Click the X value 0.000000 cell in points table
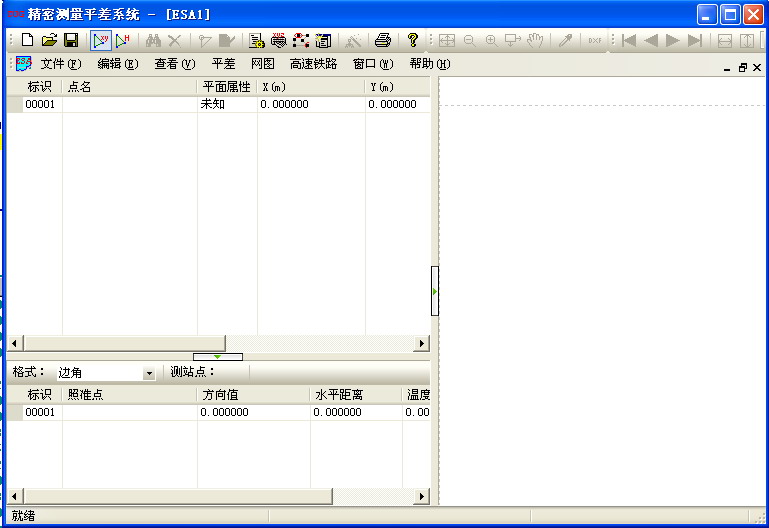The height and width of the screenshot is (528, 769). pyautogui.click(x=311, y=104)
